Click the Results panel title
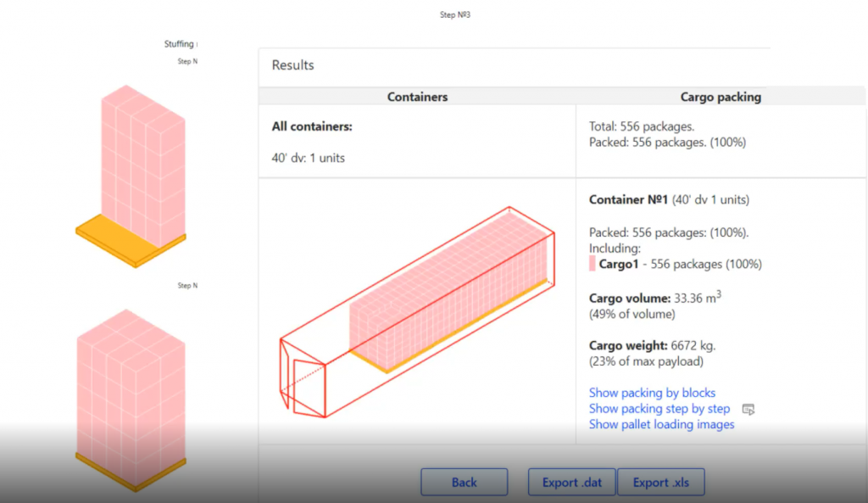This screenshot has width=868, height=503. click(292, 65)
